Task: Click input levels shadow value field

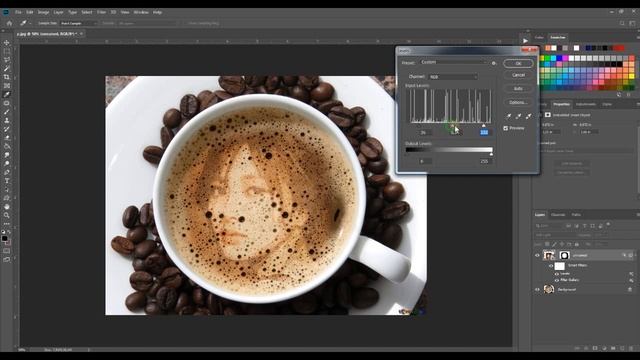Action: (423, 133)
